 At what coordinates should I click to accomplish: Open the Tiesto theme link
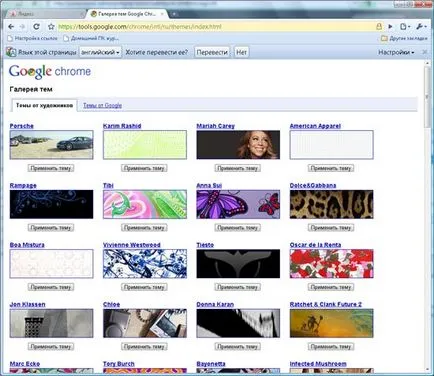[x=205, y=245]
